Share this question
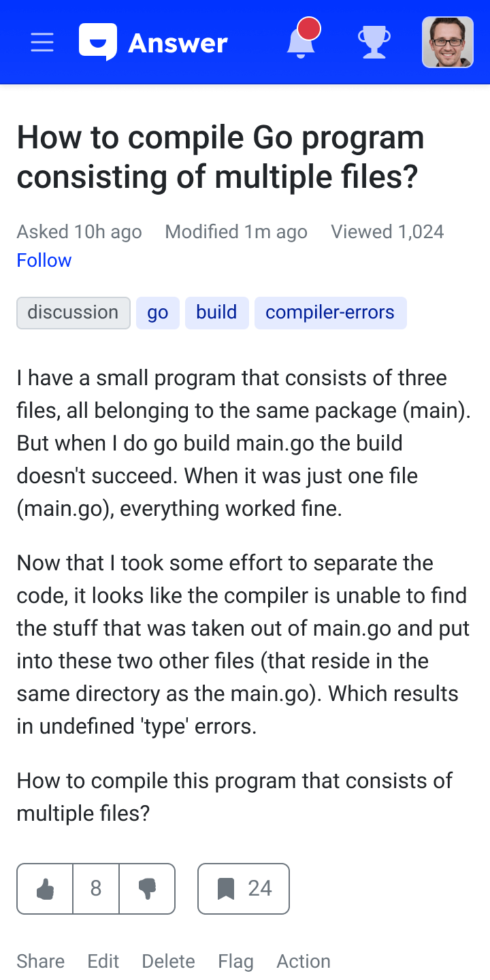The image size is (490, 980). pos(41,961)
